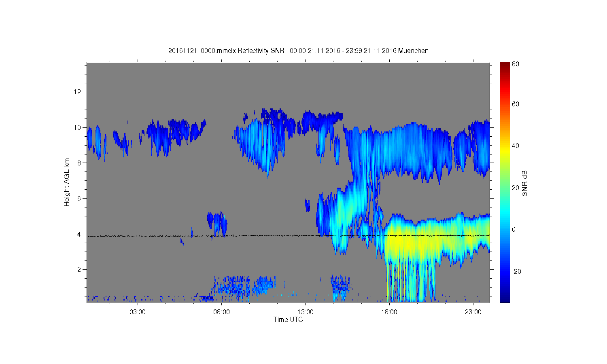The width and height of the screenshot is (607, 364).
Task: Click the 'Time UTC' x-axis label
Action: pyautogui.click(x=288, y=320)
